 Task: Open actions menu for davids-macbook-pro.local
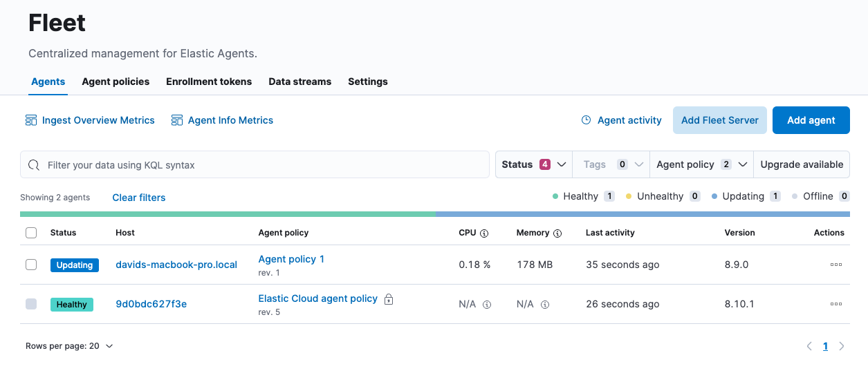point(835,265)
